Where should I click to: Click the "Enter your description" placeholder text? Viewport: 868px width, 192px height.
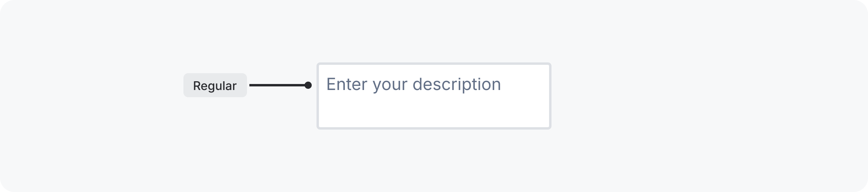[x=413, y=84]
